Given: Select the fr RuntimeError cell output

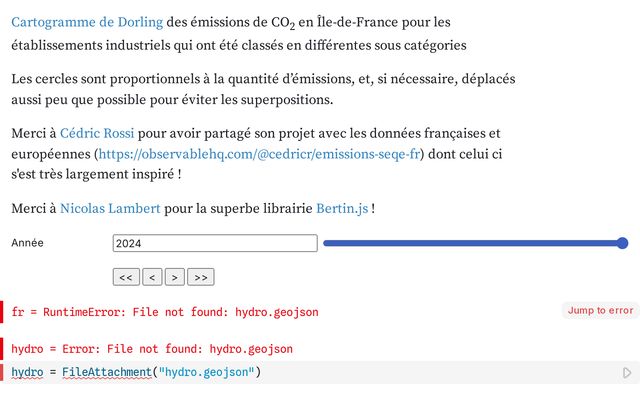Looking at the screenshot, I should pyautogui.click(x=165, y=312).
